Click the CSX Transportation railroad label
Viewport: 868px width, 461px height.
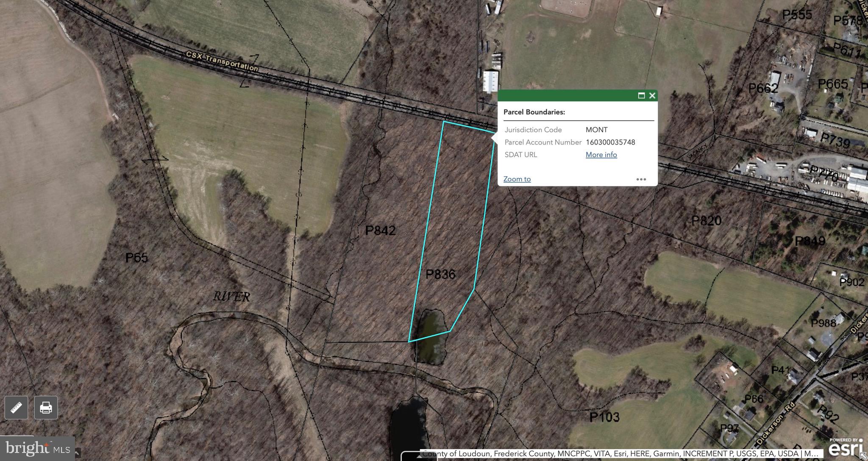pyautogui.click(x=222, y=61)
